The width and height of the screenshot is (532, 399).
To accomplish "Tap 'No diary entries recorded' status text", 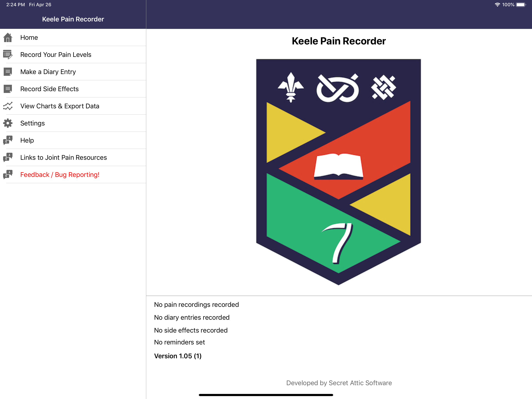I will point(192,317).
